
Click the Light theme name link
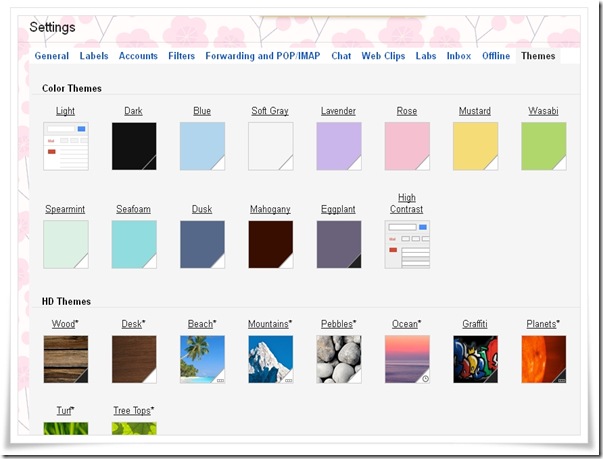[65, 111]
